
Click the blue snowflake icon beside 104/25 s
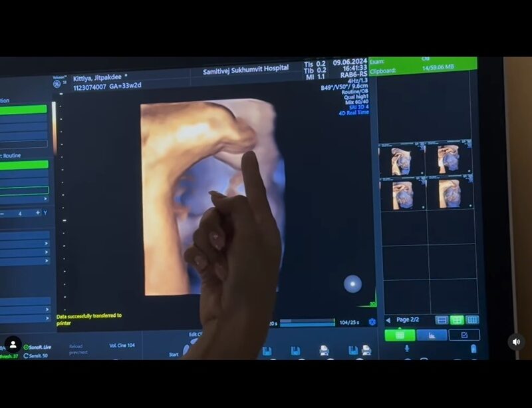pos(372,321)
